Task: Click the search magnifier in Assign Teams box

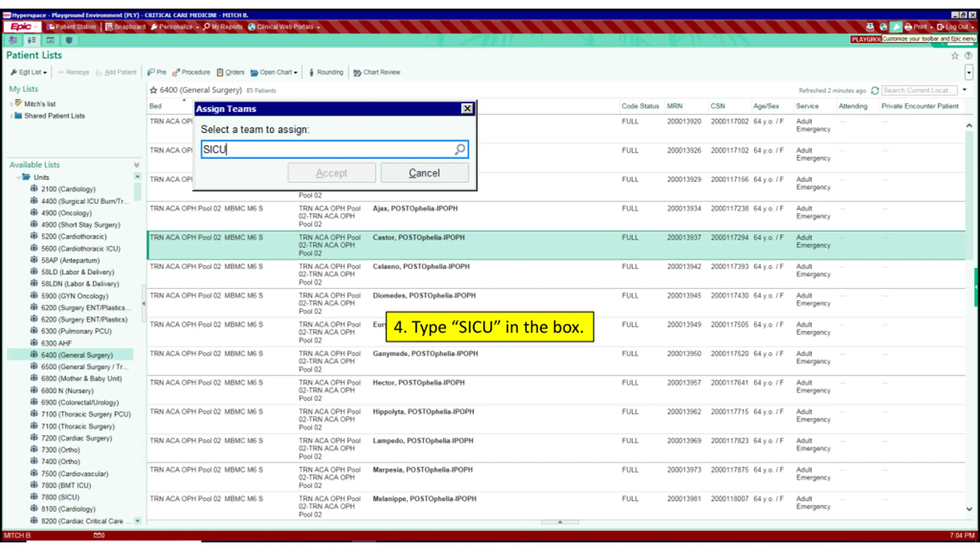Action: (x=460, y=149)
